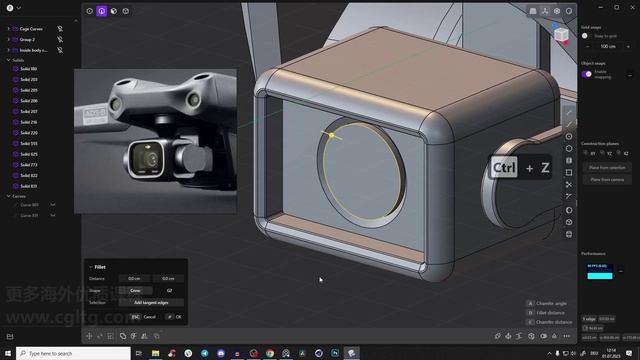Select the Sphere tool in vertical toolbar
The image size is (640, 360).
[569, 210]
